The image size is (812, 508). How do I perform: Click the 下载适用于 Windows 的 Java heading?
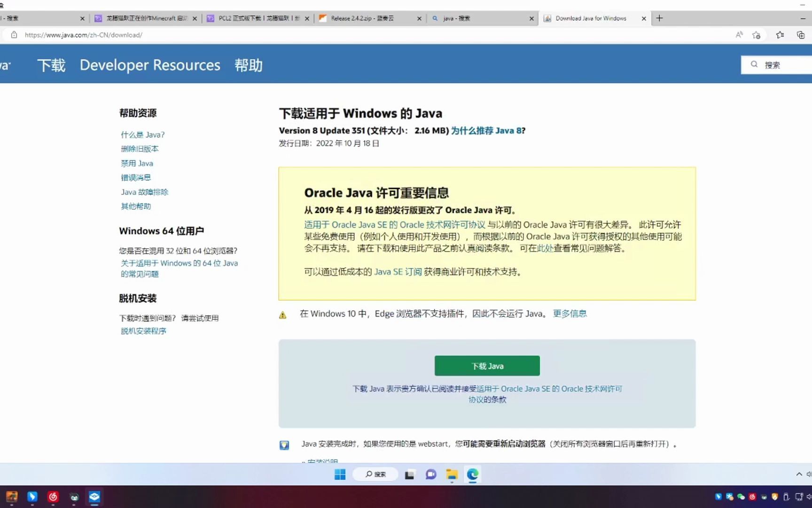[x=360, y=113]
